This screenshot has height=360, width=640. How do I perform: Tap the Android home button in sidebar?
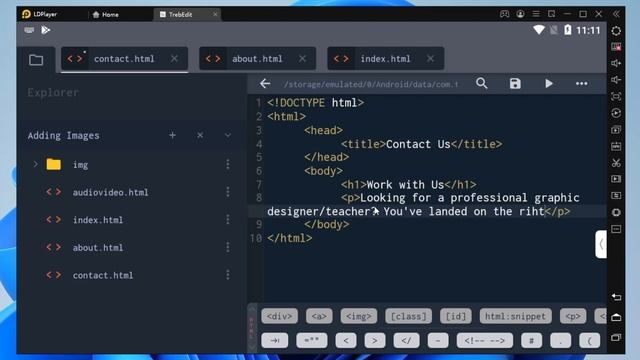(616, 317)
